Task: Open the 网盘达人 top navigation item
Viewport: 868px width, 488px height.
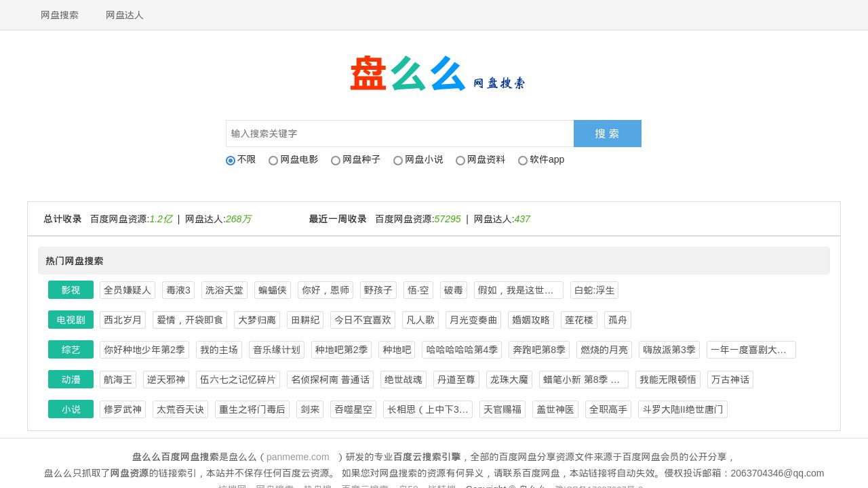Action: pyautogui.click(x=125, y=15)
